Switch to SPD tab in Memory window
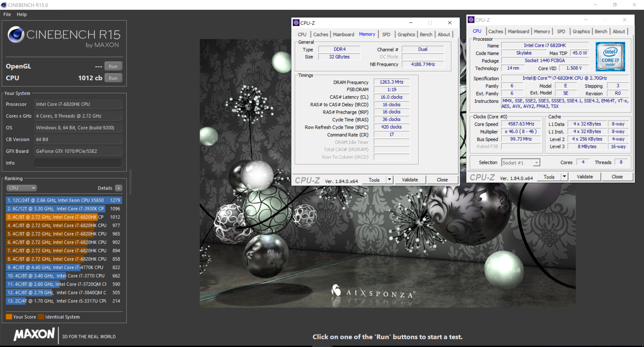 [386, 34]
